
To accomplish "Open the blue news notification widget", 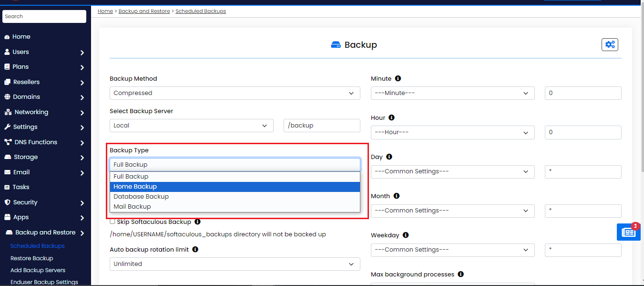I will 628,232.
